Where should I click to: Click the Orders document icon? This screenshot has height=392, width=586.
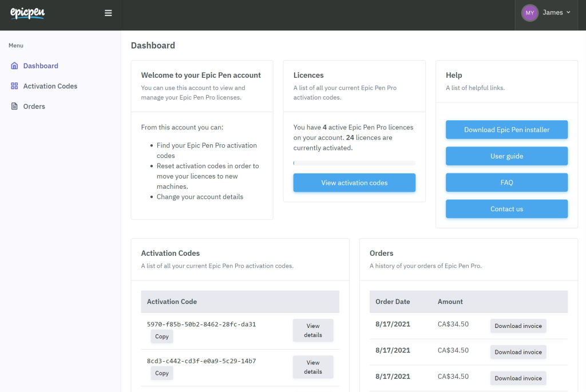14,106
